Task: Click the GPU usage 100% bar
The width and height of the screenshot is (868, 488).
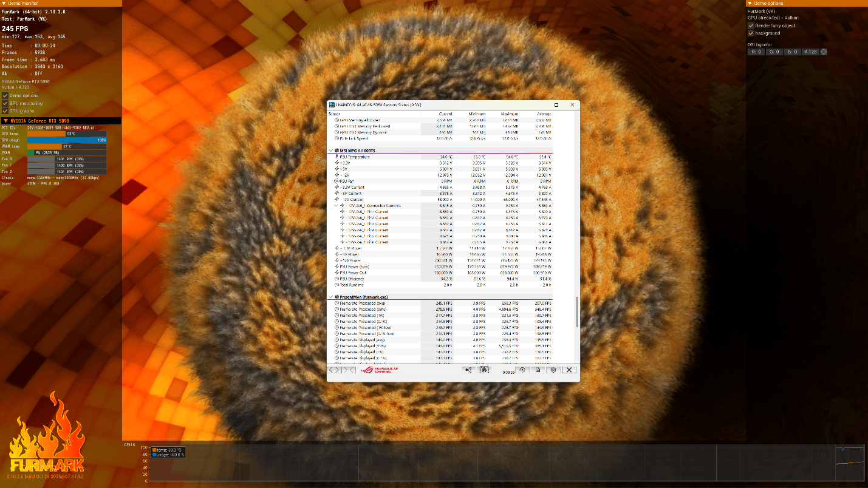Action: click(x=67, y=140)
